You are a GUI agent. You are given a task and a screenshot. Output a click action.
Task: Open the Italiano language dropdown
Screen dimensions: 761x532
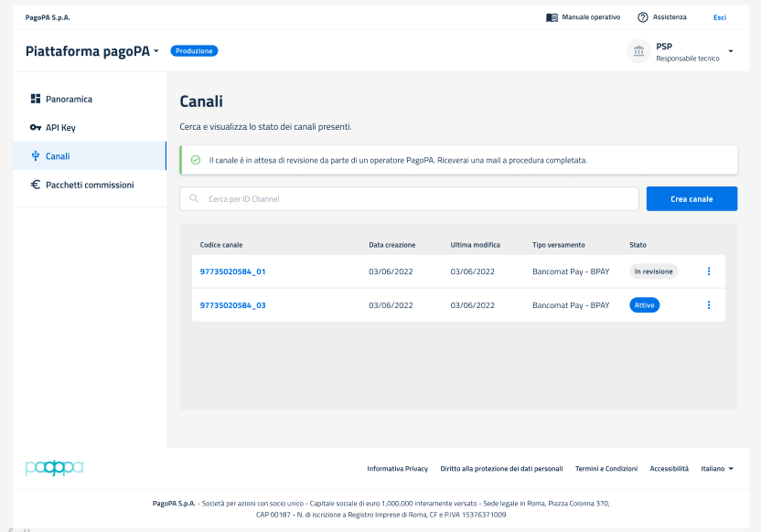point(717,469)
